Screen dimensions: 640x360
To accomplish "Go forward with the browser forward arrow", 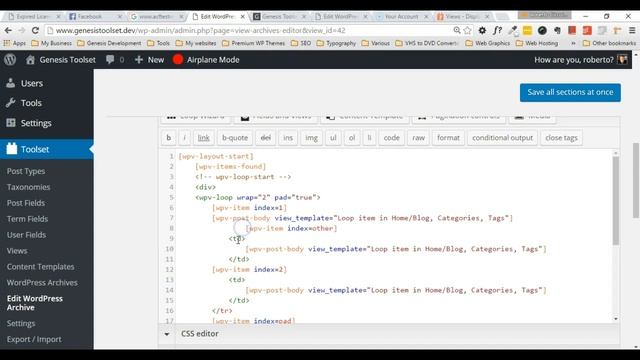I will pyautogui.click(x=22, y=30).
